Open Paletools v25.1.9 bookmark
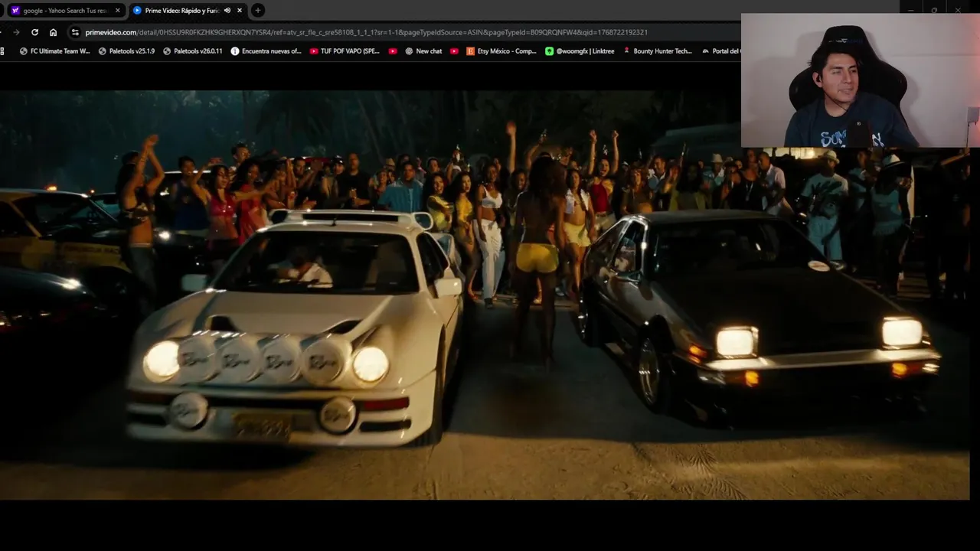Viewport: 980px width, 551px height. pyautogui.click(x=126, y=51)
